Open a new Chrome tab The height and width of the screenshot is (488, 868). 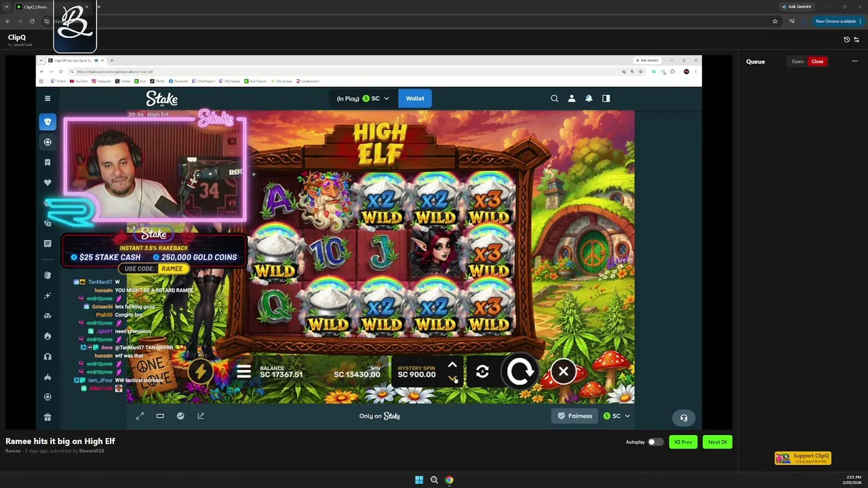[98, 7]
